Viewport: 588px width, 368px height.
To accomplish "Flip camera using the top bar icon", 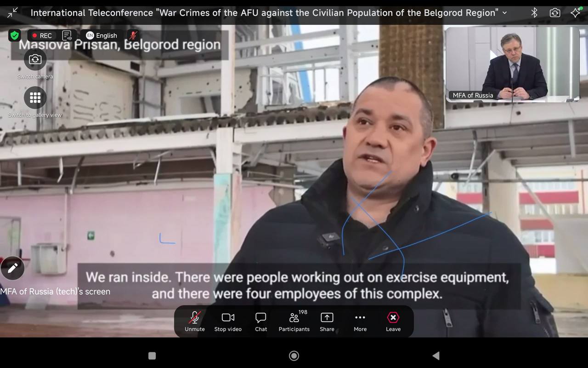I will (555, 12).
